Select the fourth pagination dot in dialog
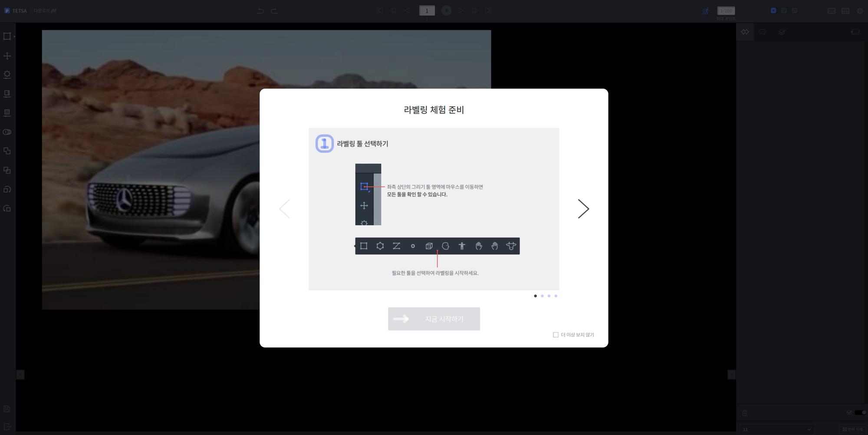 (556, 296)
